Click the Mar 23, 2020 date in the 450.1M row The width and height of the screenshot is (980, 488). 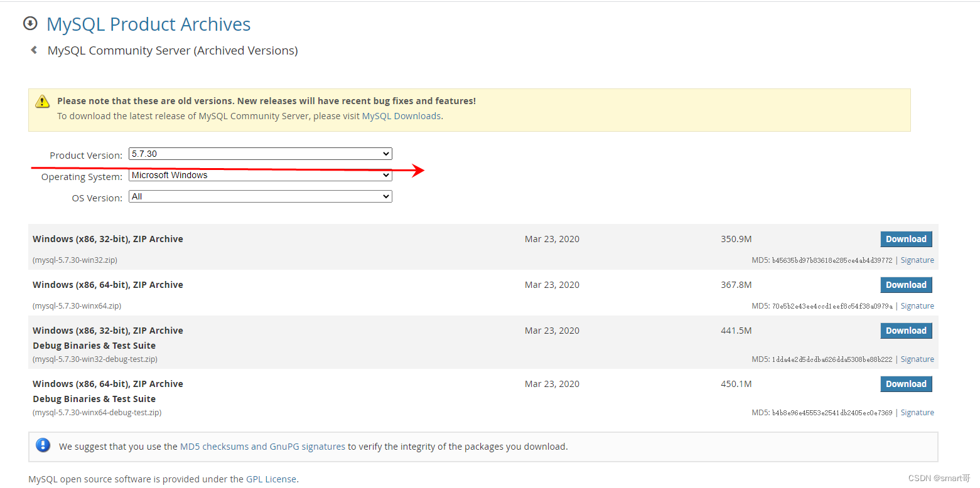[x=552, y=384]
